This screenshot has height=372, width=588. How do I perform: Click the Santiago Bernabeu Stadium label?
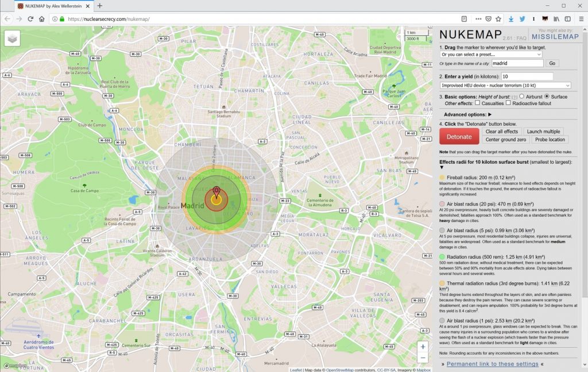tap(224, 114)
